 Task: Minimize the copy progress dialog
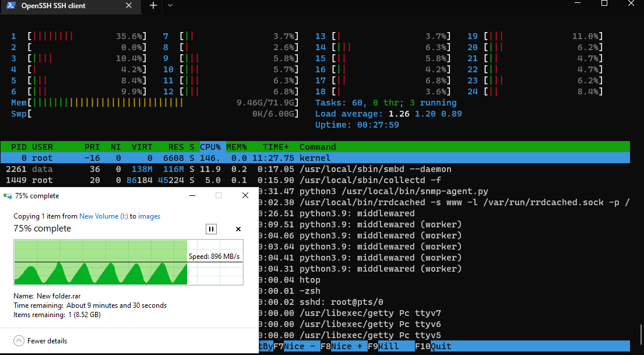pyautogui.click(x=192, y=196)
